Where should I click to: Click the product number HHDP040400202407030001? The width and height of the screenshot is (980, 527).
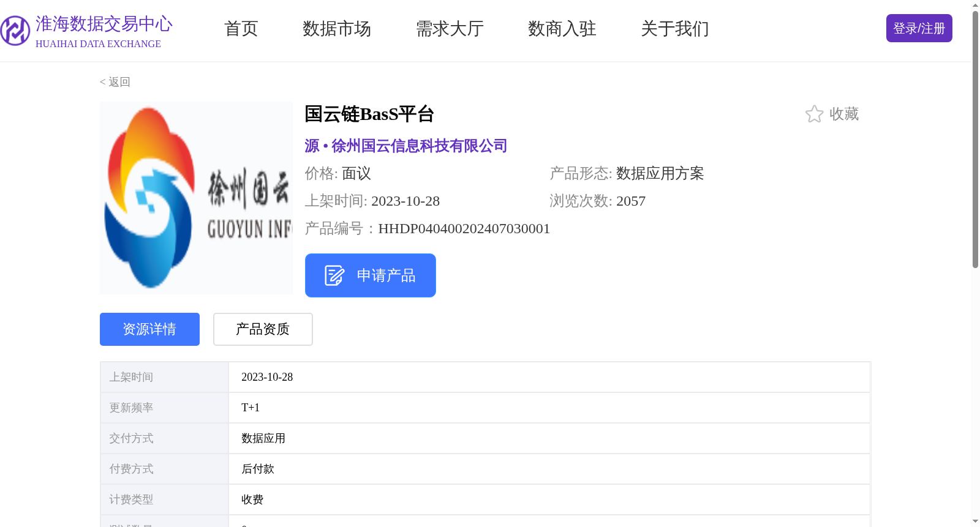[464, 228]
